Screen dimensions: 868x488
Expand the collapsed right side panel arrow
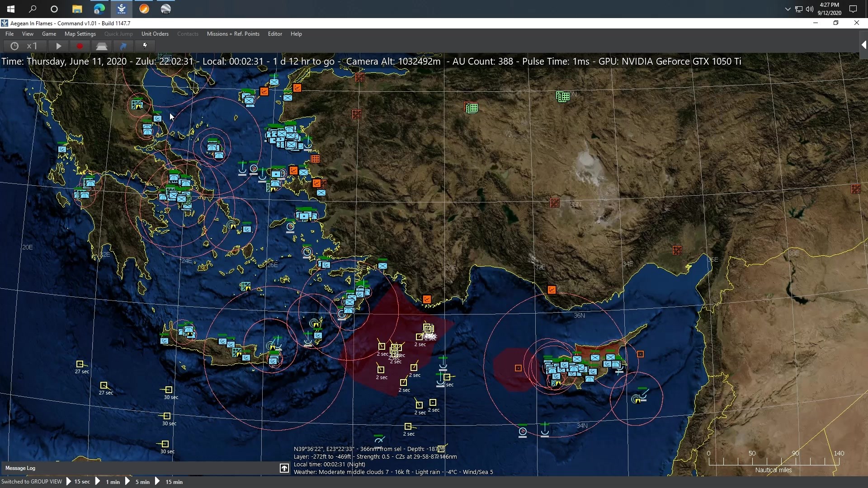(x=863, y=45)
